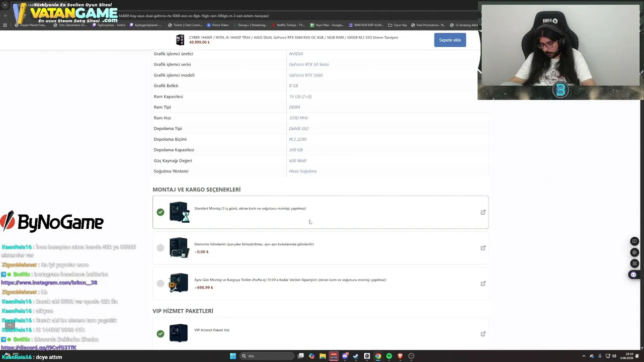
Task: Switch to Google Chrome on the taskbar
Action: (x=378, y=356)
